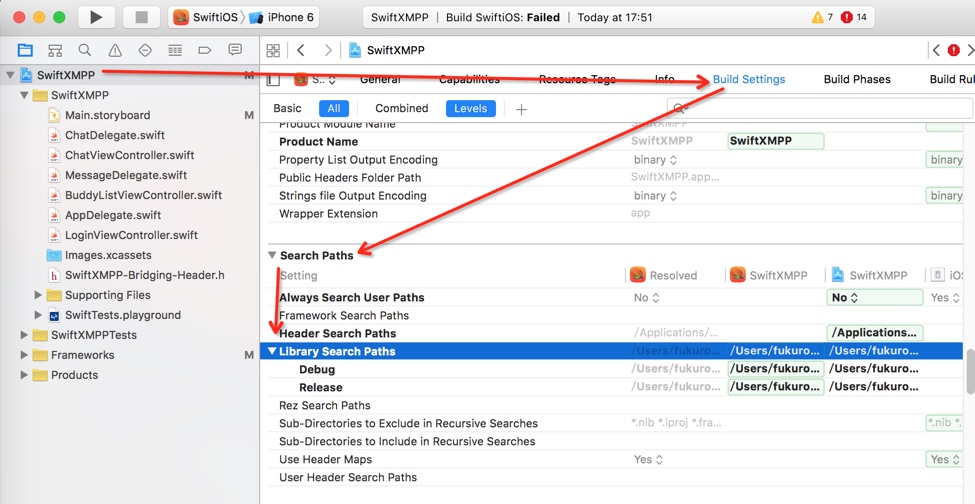The width and height of the screenshot is (975, 504).
Task: Go forward in editor history
Action: tap(328, 50)
